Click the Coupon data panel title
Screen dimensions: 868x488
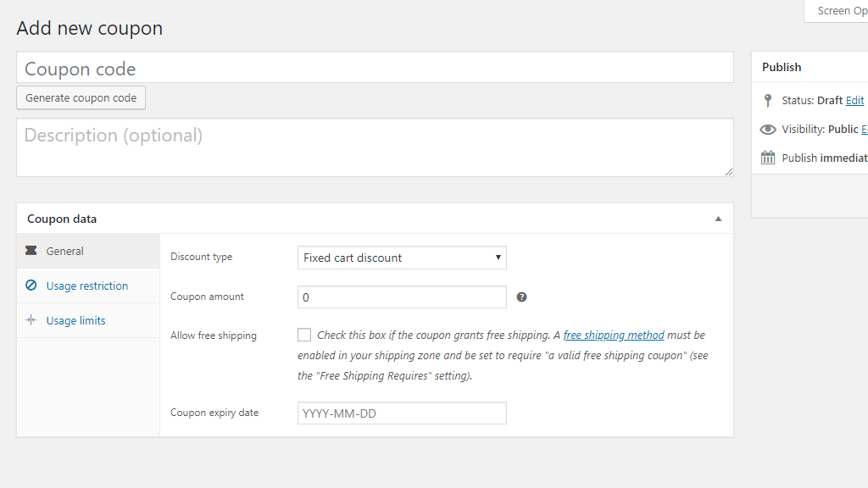(x=62, y=219)
